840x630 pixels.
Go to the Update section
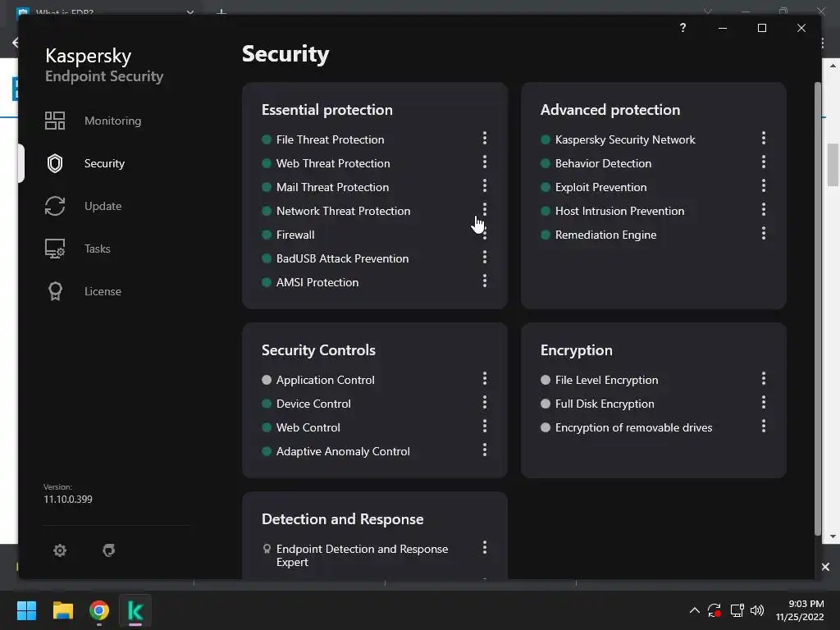pos(103,206)
